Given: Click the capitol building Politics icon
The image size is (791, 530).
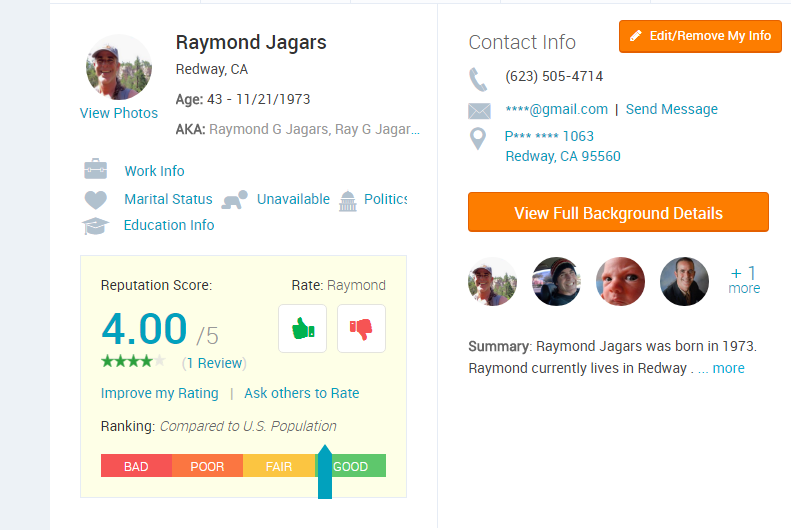Looking at the screenshot, I should pos(348,201).
